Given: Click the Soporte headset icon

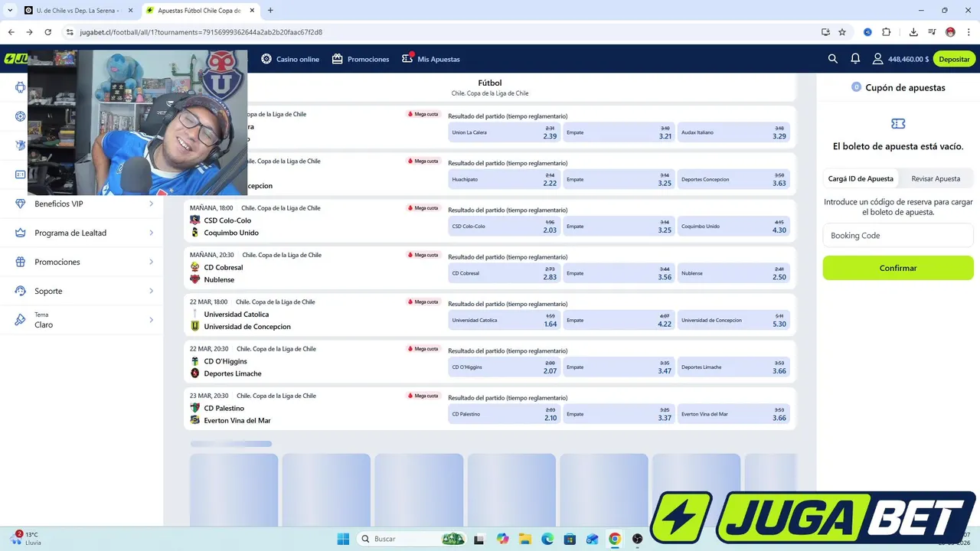Looking at the screenshot, I should tap(21, 291).
